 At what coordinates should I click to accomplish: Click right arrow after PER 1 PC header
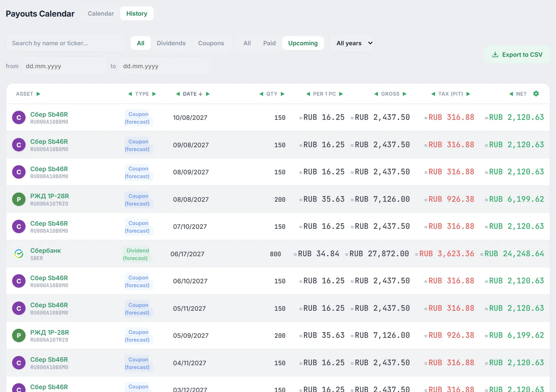[341, 94]
